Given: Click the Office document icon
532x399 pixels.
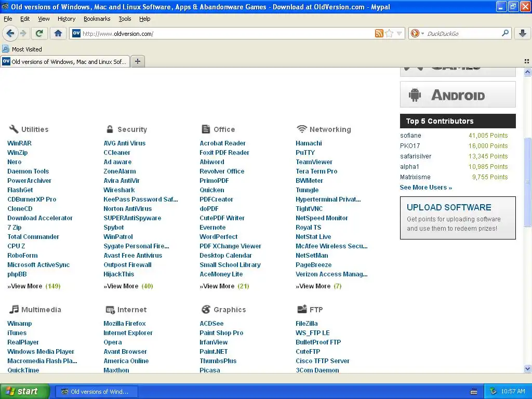Looking at the screenshot, I should pos(206,129).
